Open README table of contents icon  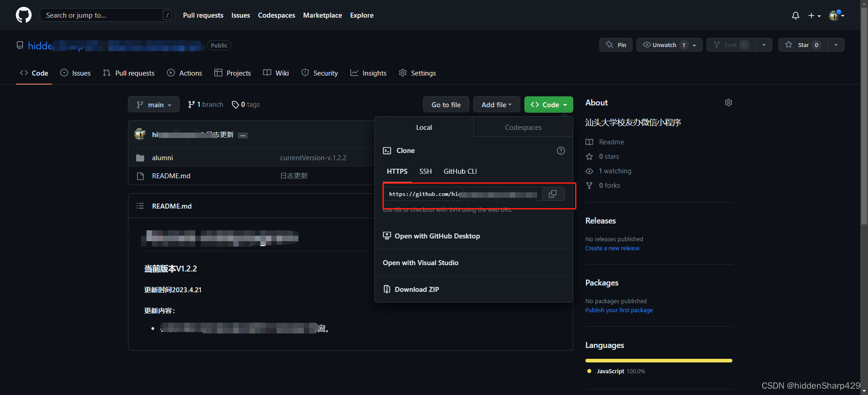(x=140, y=206)
